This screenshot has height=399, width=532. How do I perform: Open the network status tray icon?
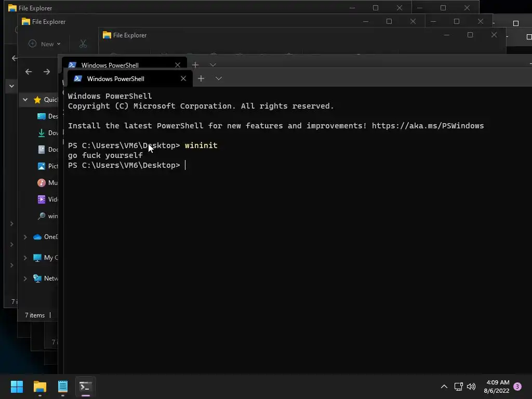pyautogui.click(x=458, y=387)
